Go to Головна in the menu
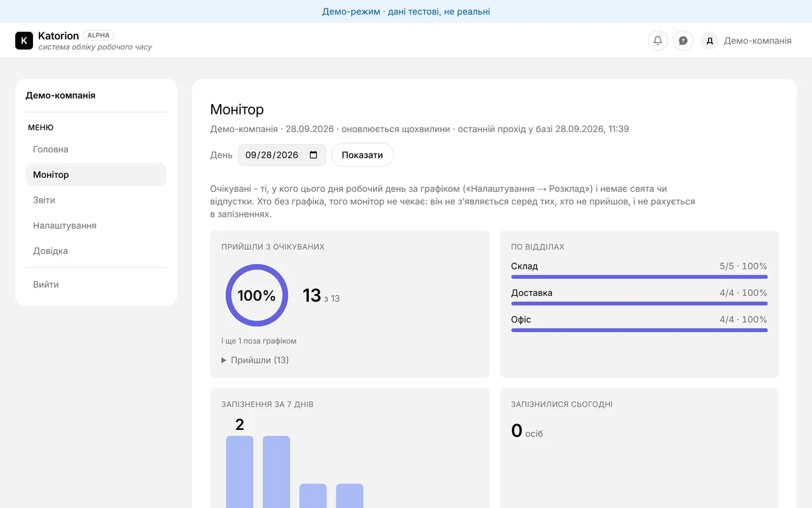812x508 pixels. coord(96,149)
